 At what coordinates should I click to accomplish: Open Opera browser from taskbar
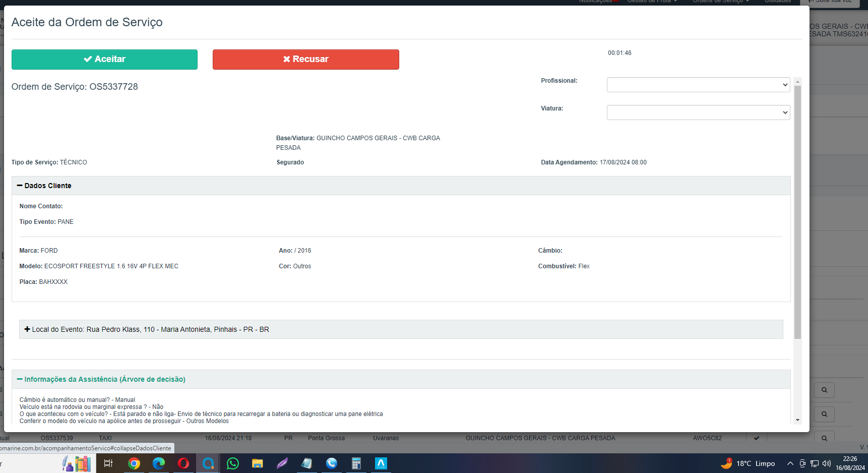pos(183,463)
